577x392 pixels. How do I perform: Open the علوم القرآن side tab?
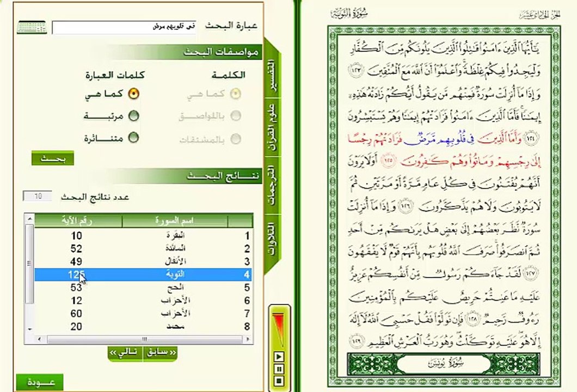[272, 127]
